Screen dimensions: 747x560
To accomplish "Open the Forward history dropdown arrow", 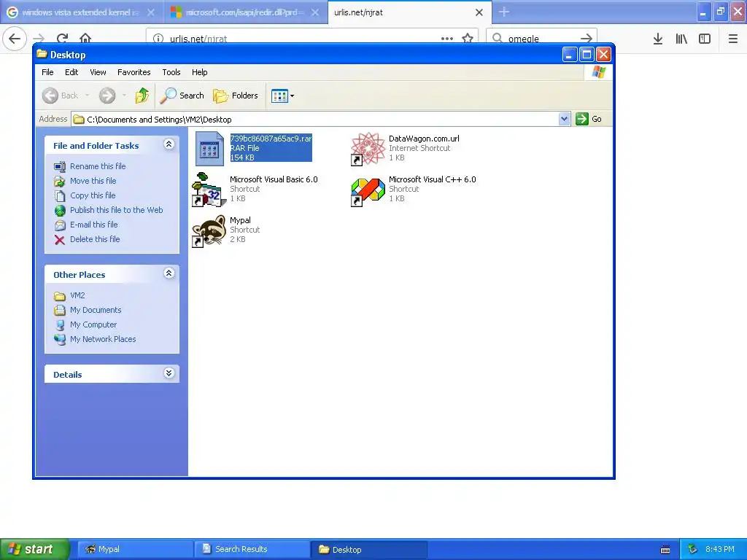I will click(124, 96).
